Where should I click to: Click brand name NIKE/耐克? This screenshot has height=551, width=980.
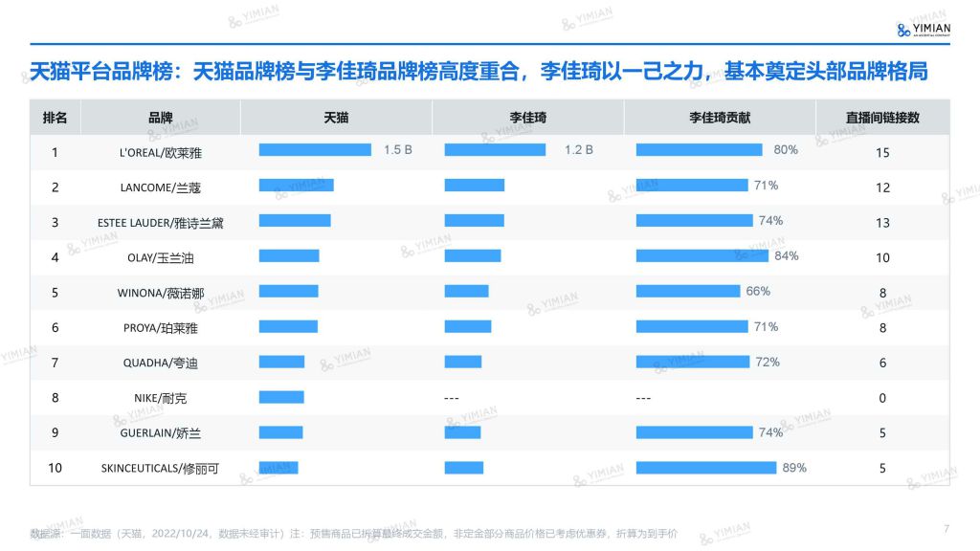click(x=161, y=398)
